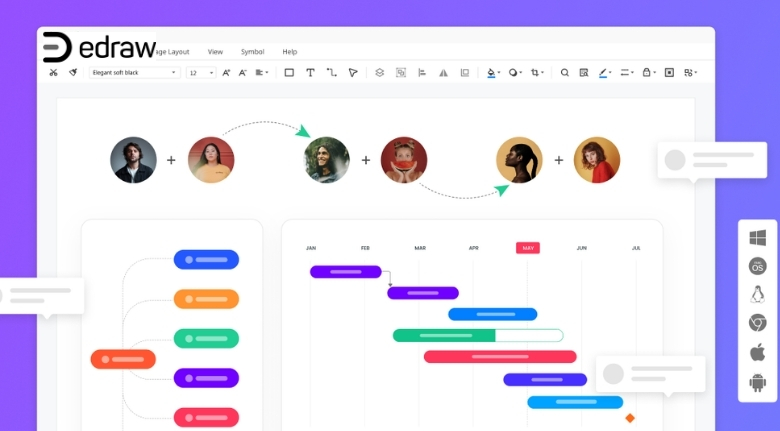Select the JAN month label
780x431 pixels.
(311, 248)
